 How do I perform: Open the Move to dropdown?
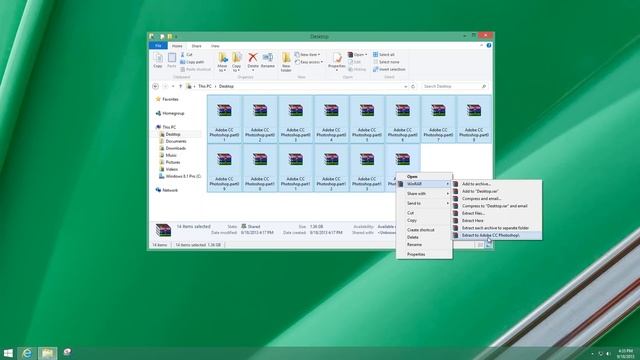pyautogui.click(x=222, y=62)
